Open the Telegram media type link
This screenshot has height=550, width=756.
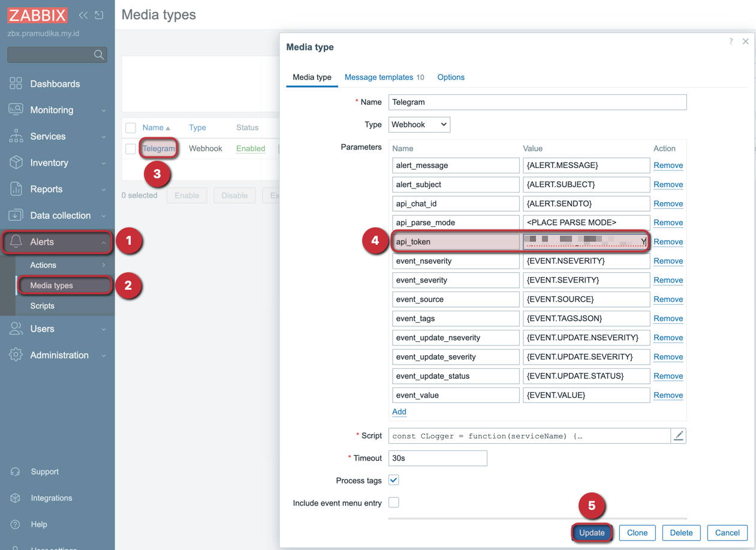(159, 148)
